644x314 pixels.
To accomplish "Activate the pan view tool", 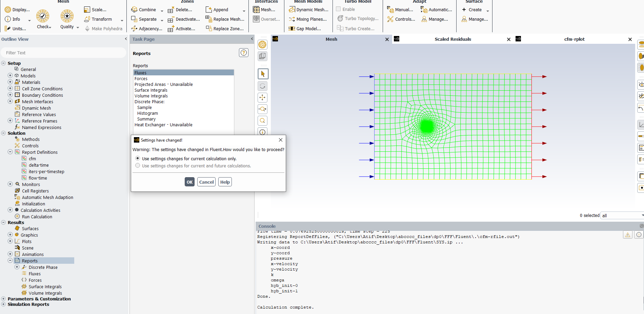I will pyautogui.click(x=262, y=98).
